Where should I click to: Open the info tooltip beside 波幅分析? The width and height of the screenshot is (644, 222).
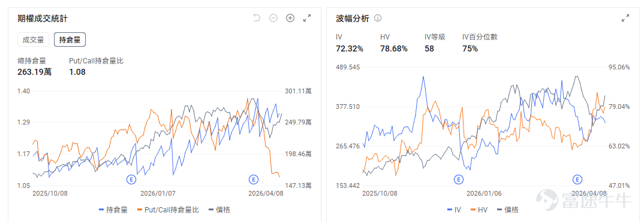point(378,18)
